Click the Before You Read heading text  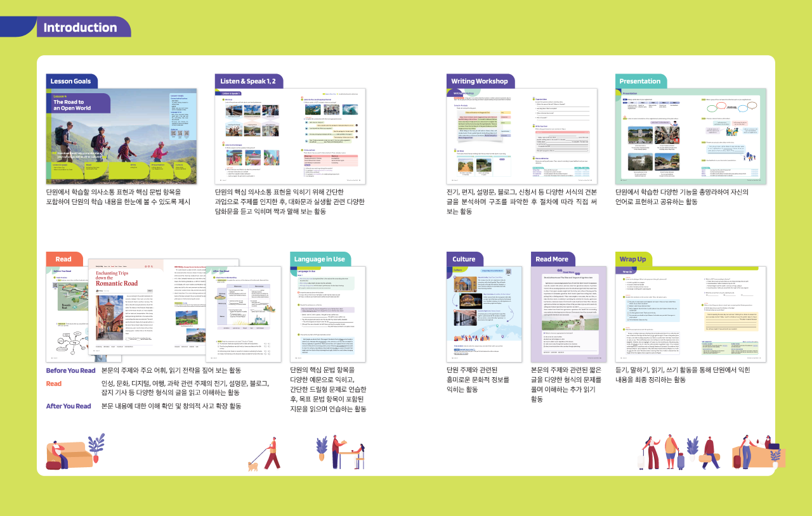click(x=70, y=370)
